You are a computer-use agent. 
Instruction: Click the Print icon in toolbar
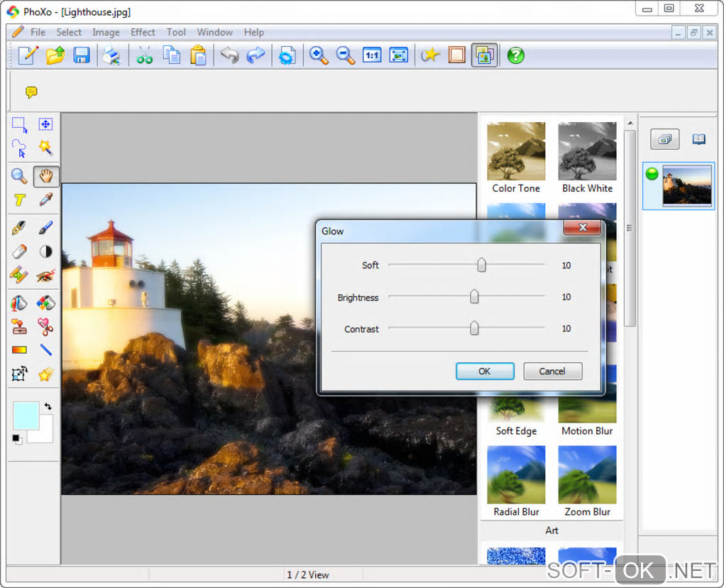pos(111,55)
